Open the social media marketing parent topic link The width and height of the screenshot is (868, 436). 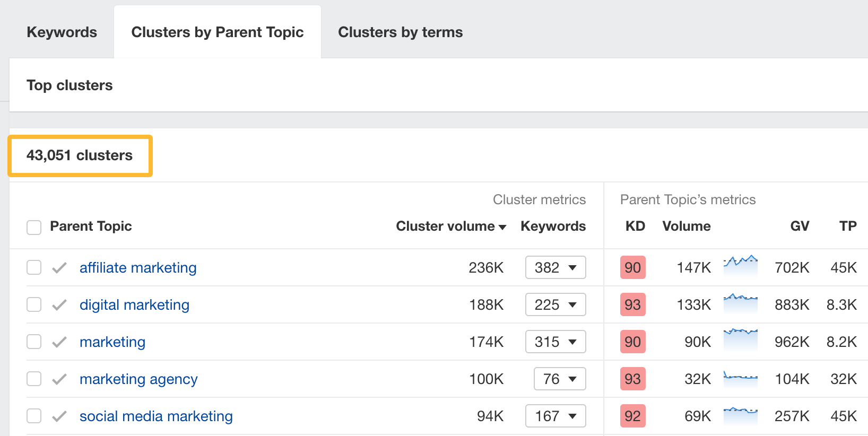[x=156, y=416]
